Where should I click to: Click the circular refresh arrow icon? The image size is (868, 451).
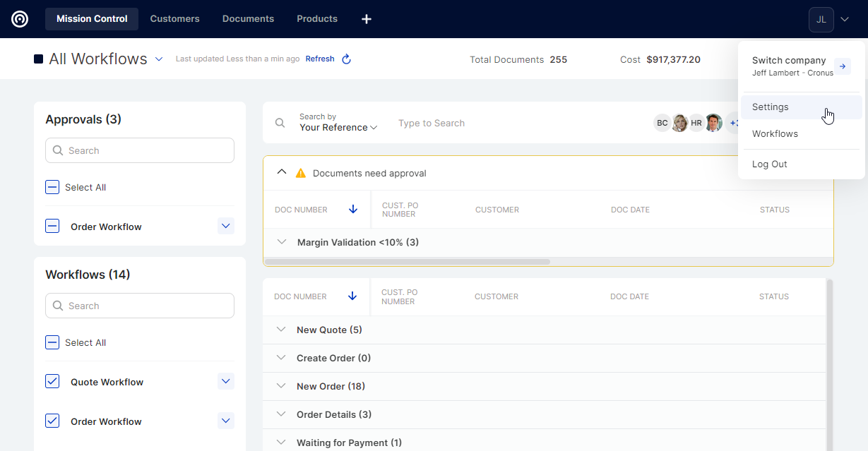(346, 59)
